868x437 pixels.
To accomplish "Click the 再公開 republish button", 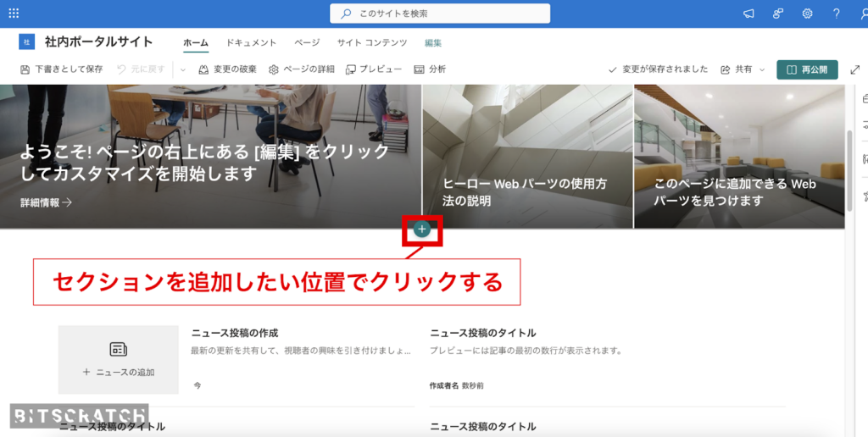I will (x=807, y=69).
